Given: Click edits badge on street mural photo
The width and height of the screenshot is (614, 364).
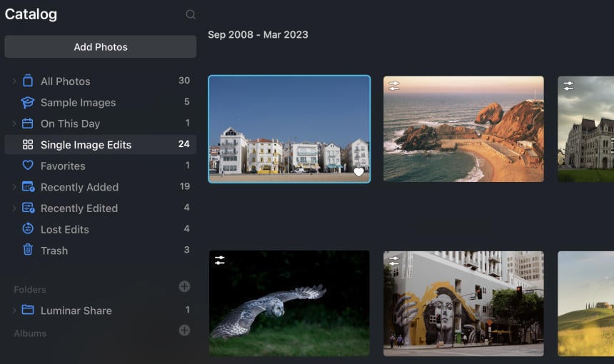Looking at the screenshot, I should (x=394, y=261).
